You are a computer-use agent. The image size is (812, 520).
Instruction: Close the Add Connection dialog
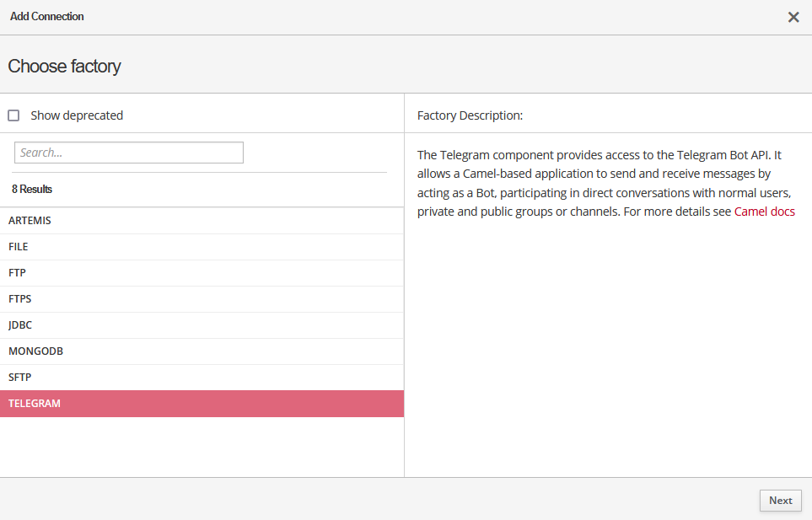(793, 17)
